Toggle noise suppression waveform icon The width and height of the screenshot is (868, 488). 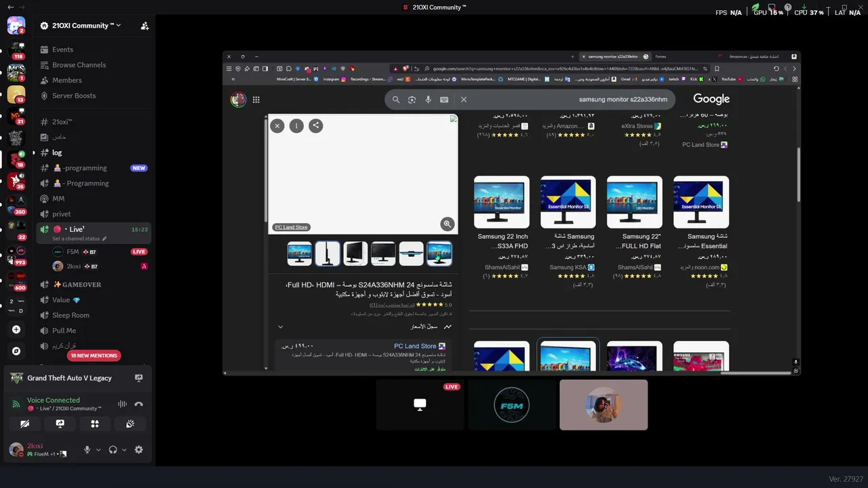(x=122, y=404)
